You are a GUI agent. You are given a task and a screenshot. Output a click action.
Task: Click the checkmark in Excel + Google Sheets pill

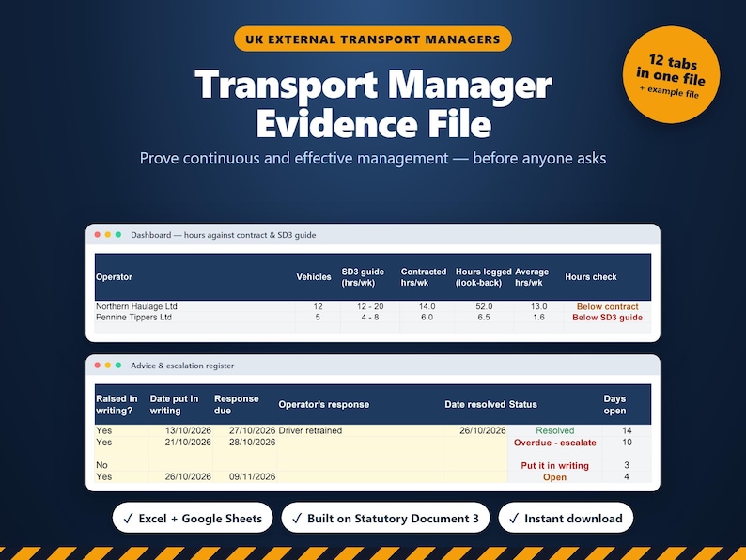(x=128, y=519)
